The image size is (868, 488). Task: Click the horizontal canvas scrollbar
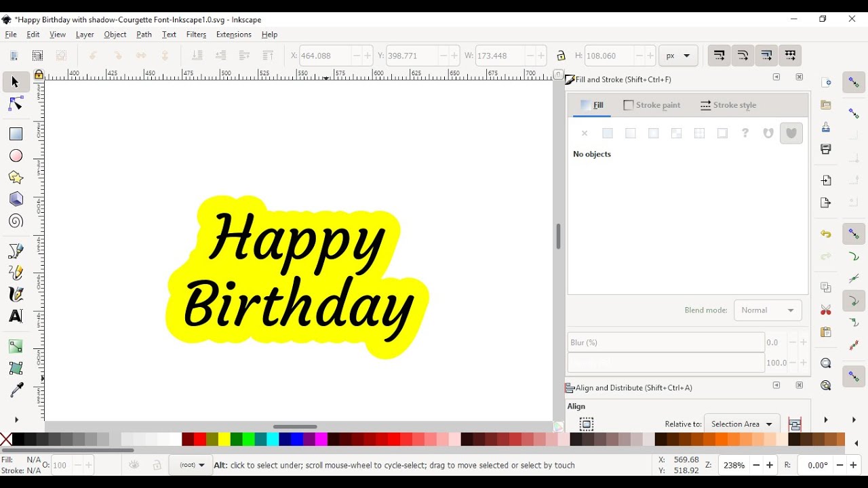point(295,426)
